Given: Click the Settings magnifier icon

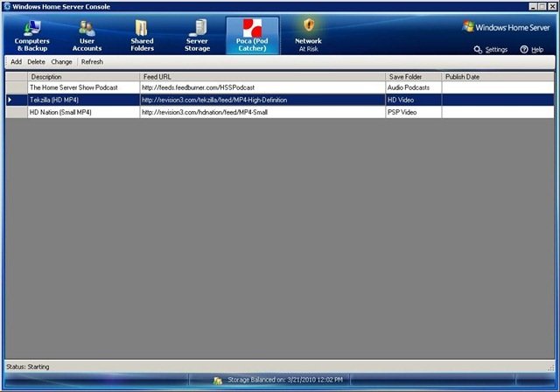Looking at the screenshot, I should pyautogui.click(x=478, y=49).
